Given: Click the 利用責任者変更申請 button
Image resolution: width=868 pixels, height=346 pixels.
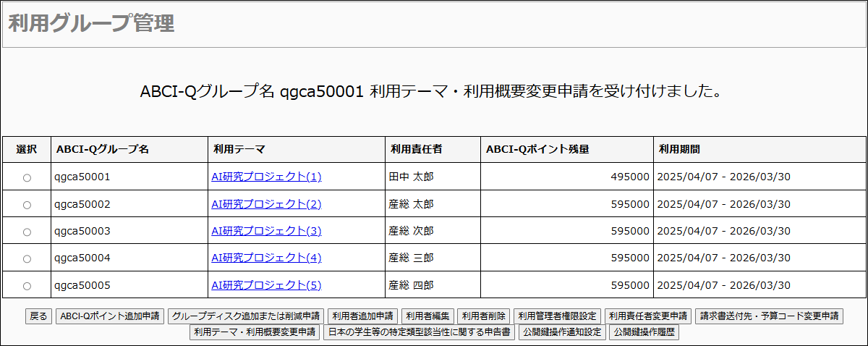Looking at the screenshot, I should tap(648, 316).
